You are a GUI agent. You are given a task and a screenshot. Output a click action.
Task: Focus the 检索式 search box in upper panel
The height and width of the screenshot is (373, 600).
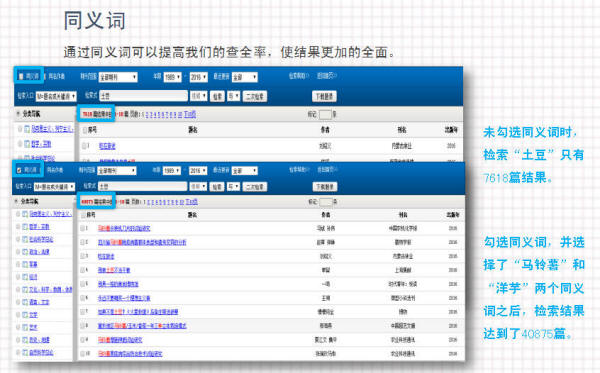point(143,96)
